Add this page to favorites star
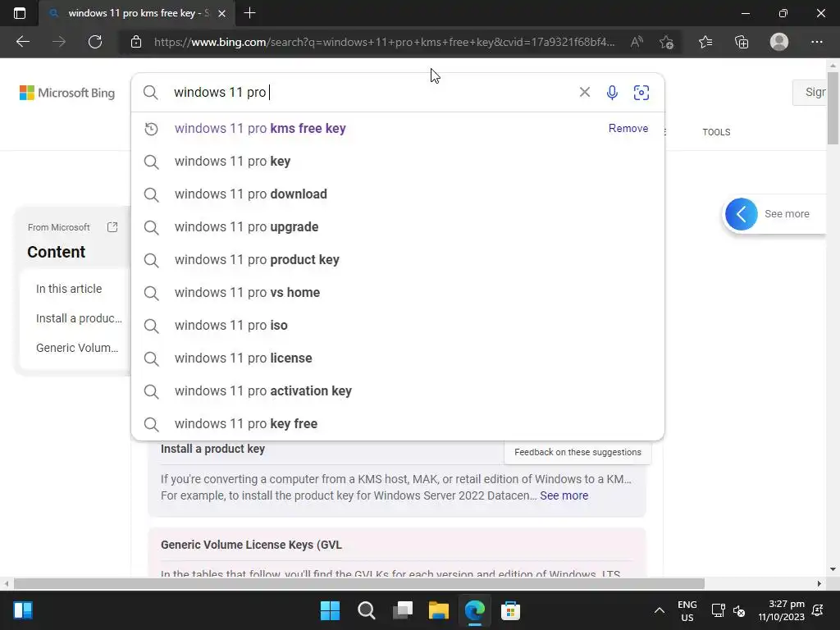This screenshot has height=630, width=840. 666,42
